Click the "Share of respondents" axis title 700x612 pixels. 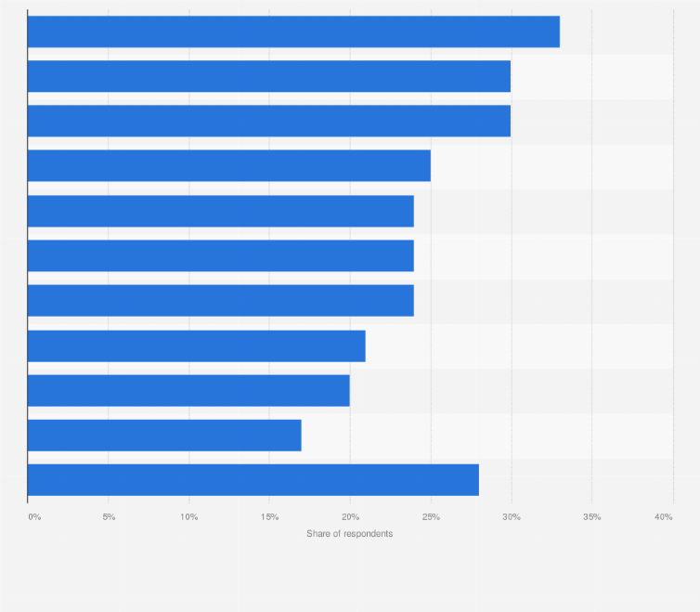coord(350,534)
